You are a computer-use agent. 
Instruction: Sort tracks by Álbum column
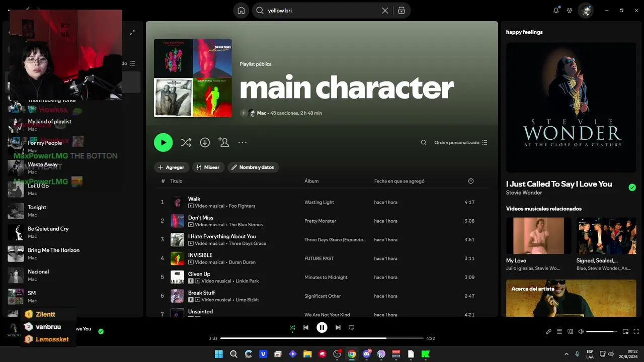311,181
